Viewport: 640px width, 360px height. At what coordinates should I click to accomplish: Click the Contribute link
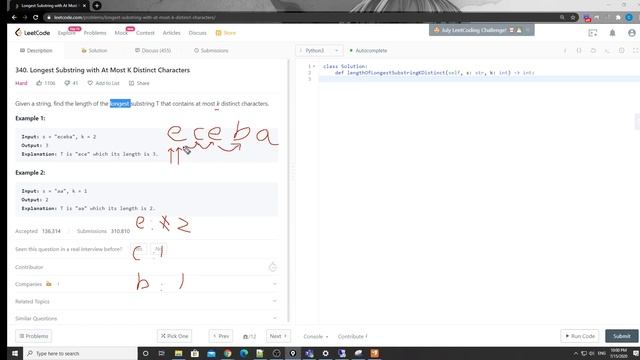pos(352,336)
